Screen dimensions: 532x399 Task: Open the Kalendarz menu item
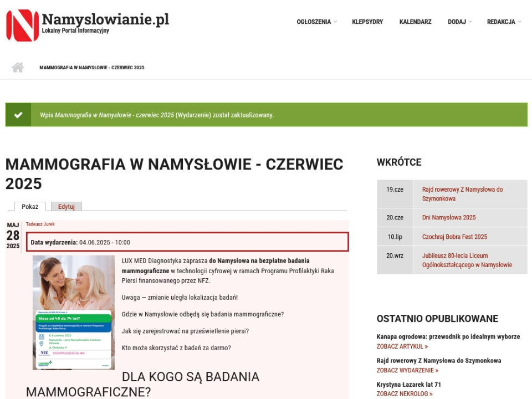pos(415,22)
